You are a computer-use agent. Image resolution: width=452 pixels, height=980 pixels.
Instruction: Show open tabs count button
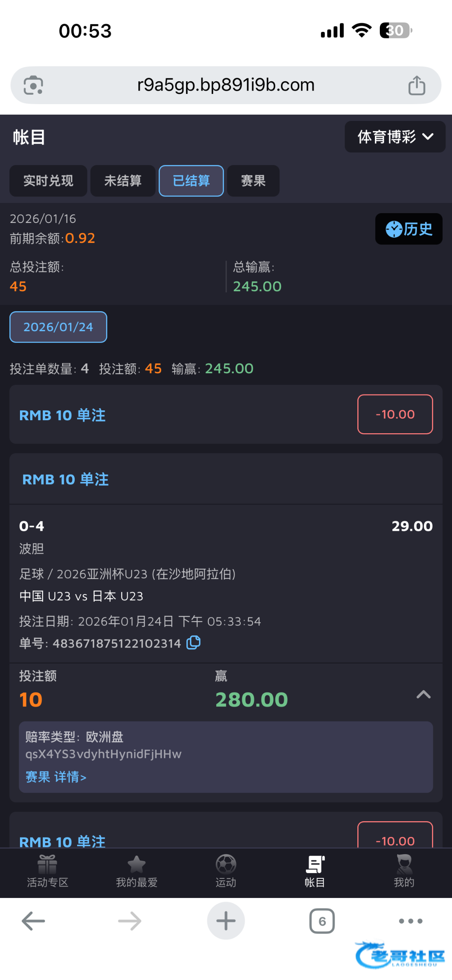tap(322, 921)
